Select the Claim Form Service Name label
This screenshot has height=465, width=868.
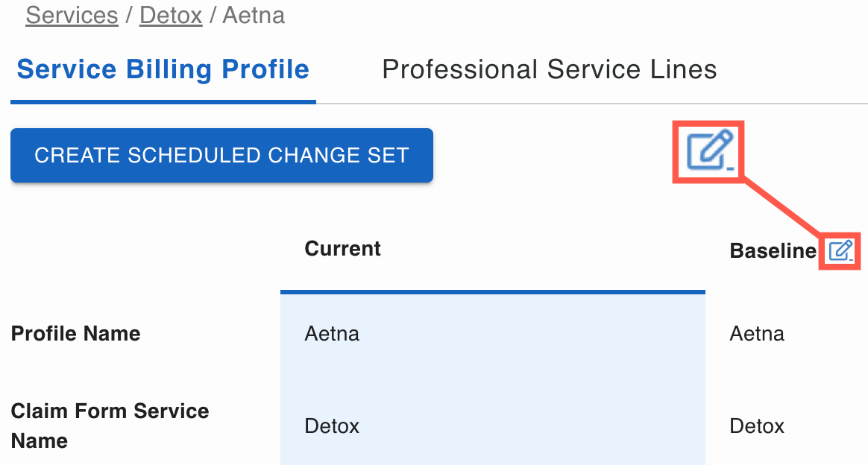click(110, 426)
